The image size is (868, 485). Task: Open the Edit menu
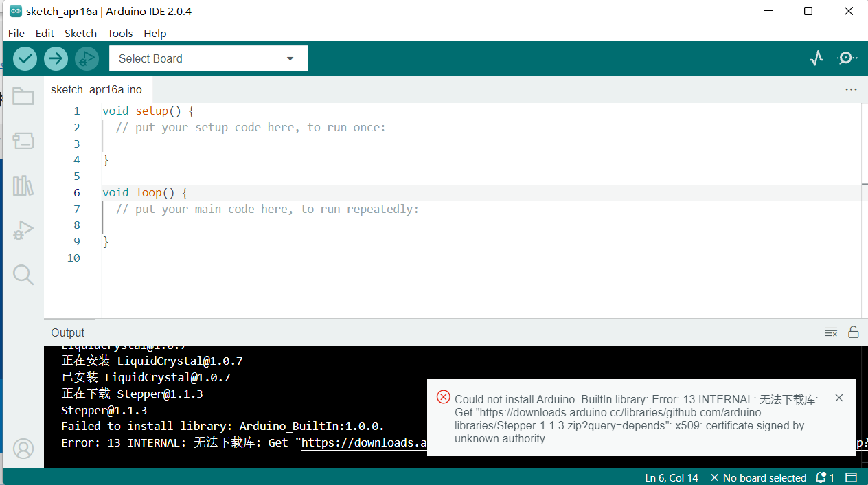click(45, 33)
